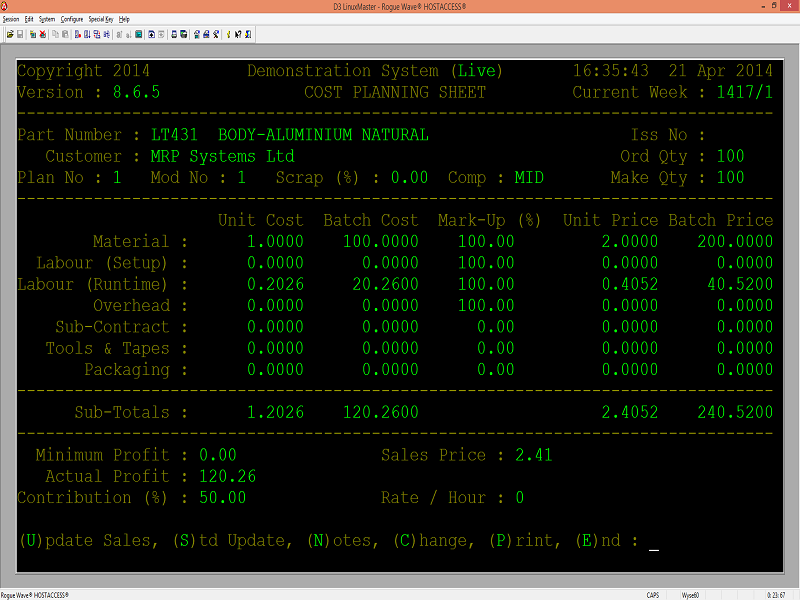Click the Ord Qty value 100

click(x=730, y=156)
